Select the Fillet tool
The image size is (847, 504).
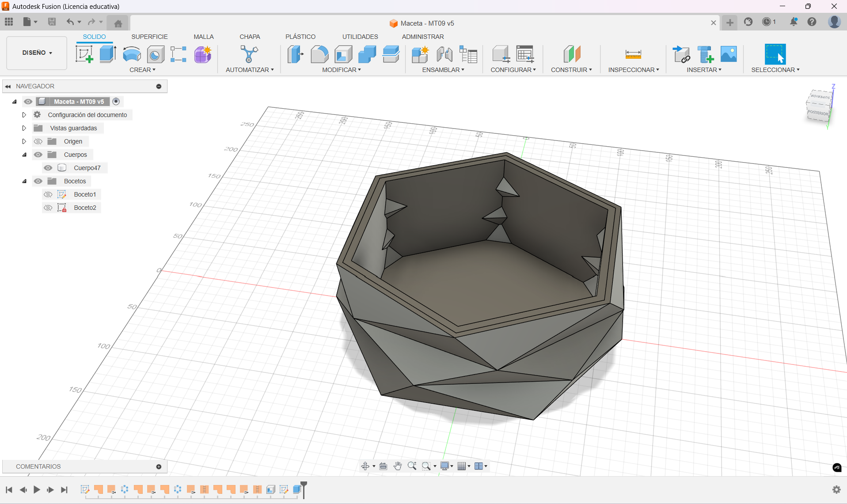click(x=319, y=54)
